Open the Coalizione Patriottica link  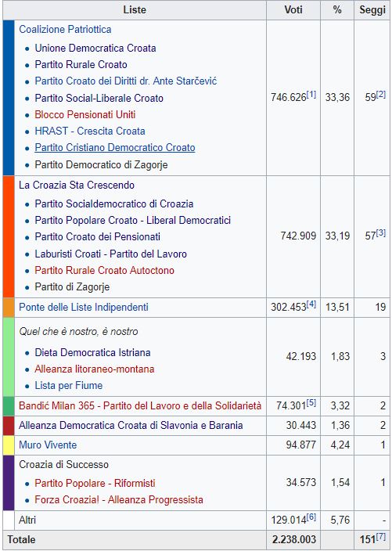pyautogui.click(x=65, y=29)
